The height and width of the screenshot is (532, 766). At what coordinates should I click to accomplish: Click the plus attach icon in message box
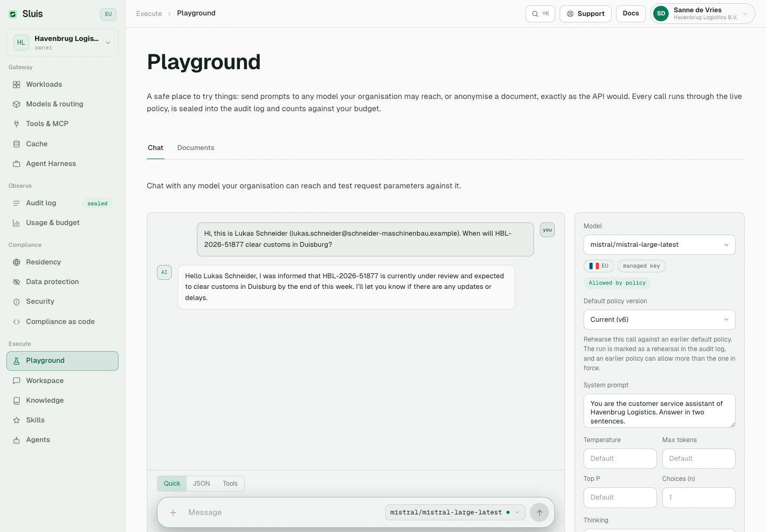tap(173, 512)
